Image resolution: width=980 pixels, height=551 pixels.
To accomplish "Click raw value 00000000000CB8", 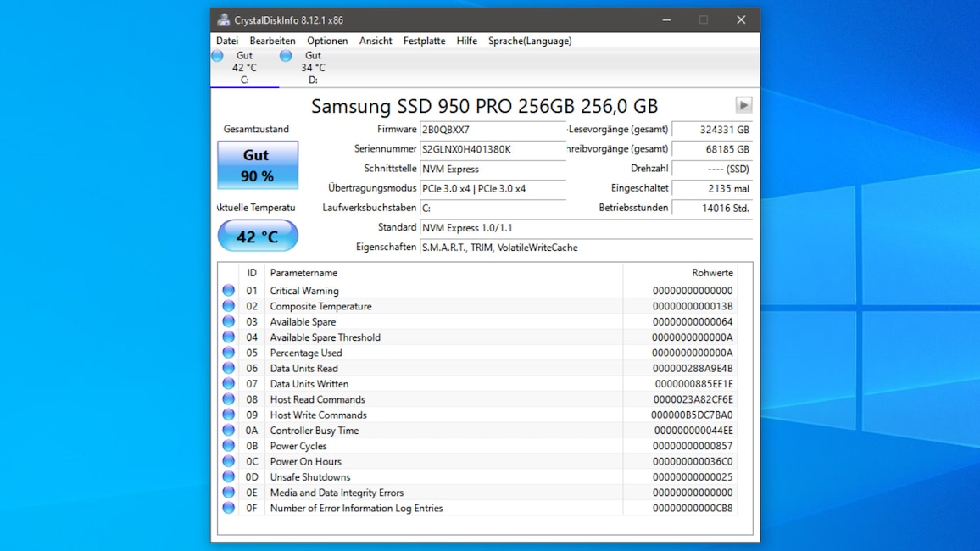I will point(693,508).
